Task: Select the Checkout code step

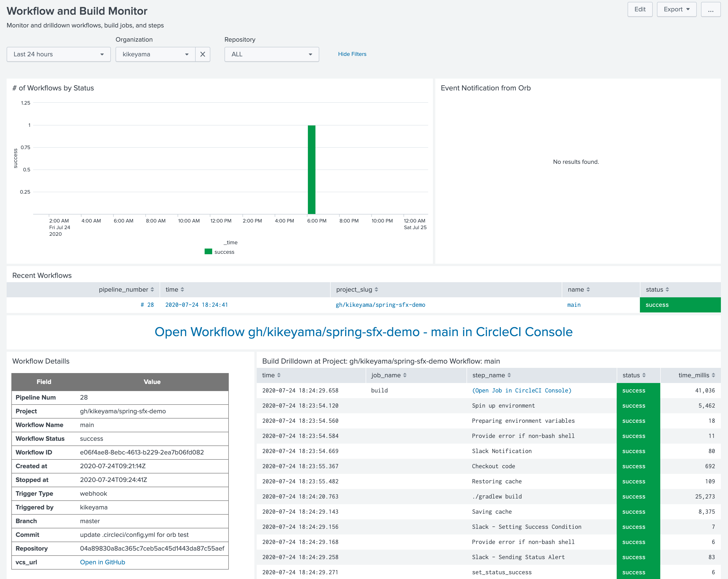Action: (x=493, y=466)
